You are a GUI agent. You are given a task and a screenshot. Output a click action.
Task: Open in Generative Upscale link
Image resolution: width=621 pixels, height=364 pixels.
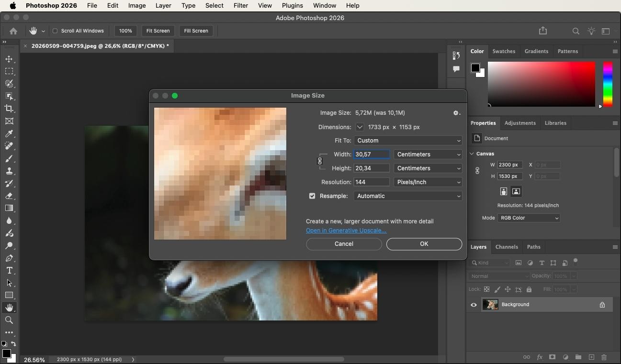346,231
